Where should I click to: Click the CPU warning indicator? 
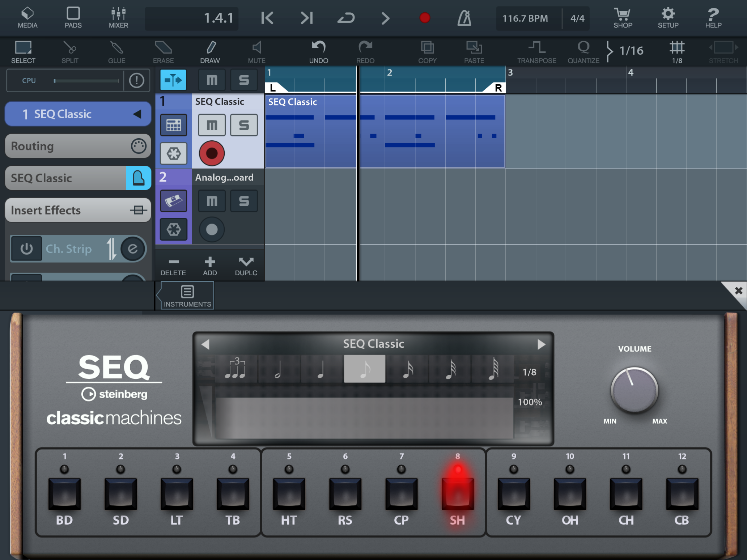(x=136, y=80)
